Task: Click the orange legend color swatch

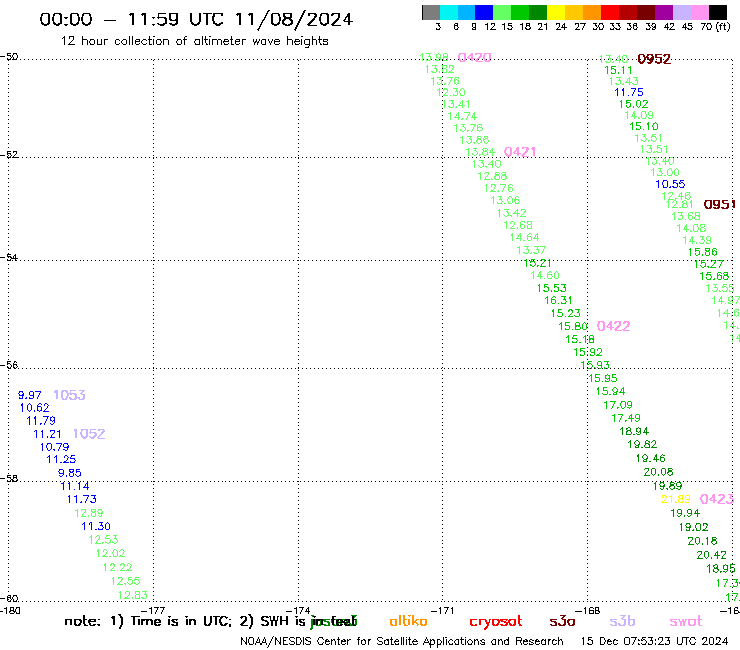Action: pyautogui.click(x=592, y=12)
